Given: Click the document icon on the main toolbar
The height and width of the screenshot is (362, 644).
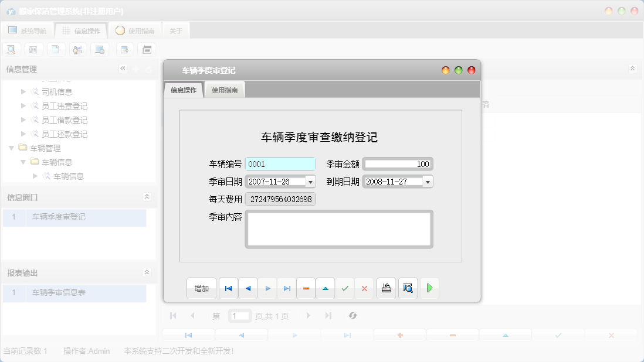Looking at the screenshot, I should [x=56, y=49].
